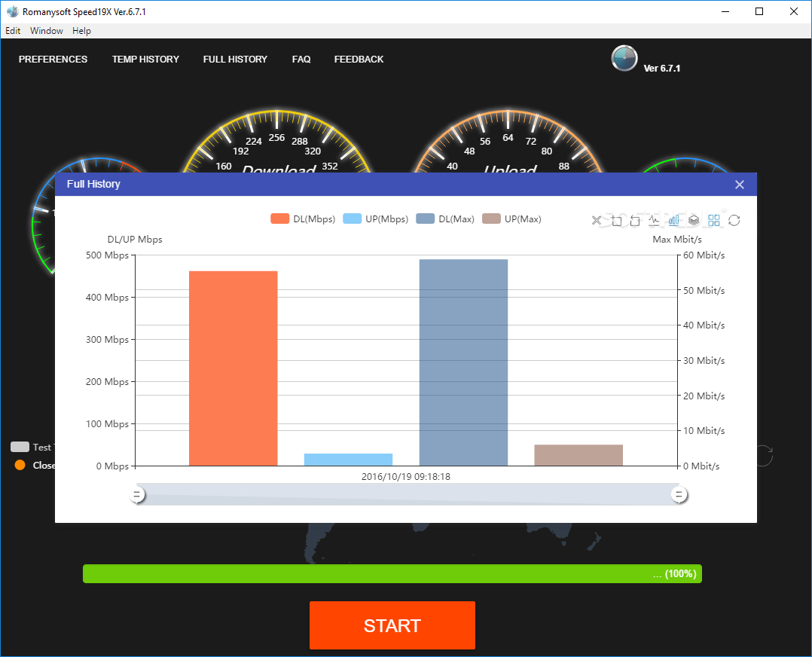The width and height of the screenshot is (812, 657).
Task: Click the orange DL(Mbps) bar
Action: [233, 368]
